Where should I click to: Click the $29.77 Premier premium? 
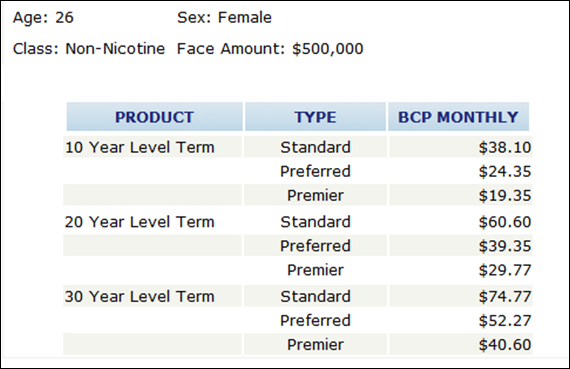tap(505, 270)
